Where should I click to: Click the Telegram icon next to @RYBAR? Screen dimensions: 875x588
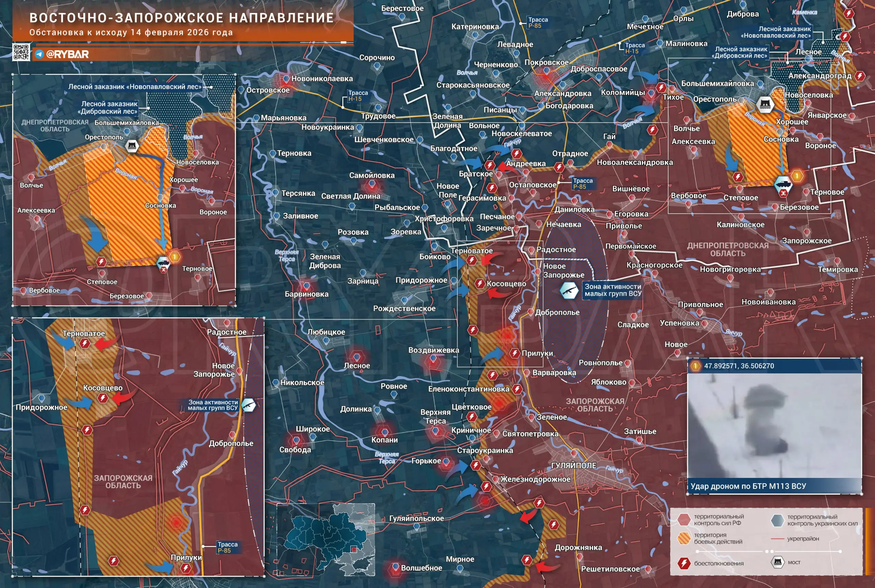tap(39, 54)
